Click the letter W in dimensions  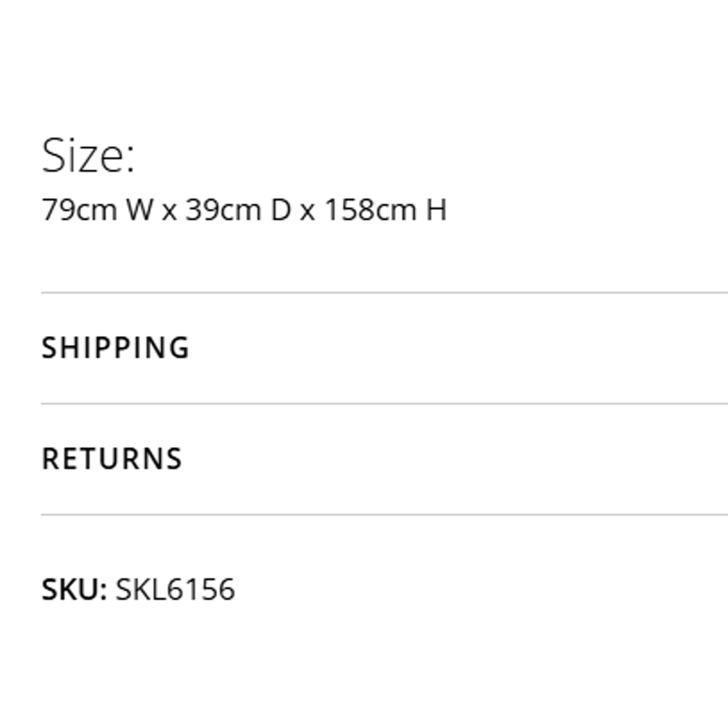(140, 210)
